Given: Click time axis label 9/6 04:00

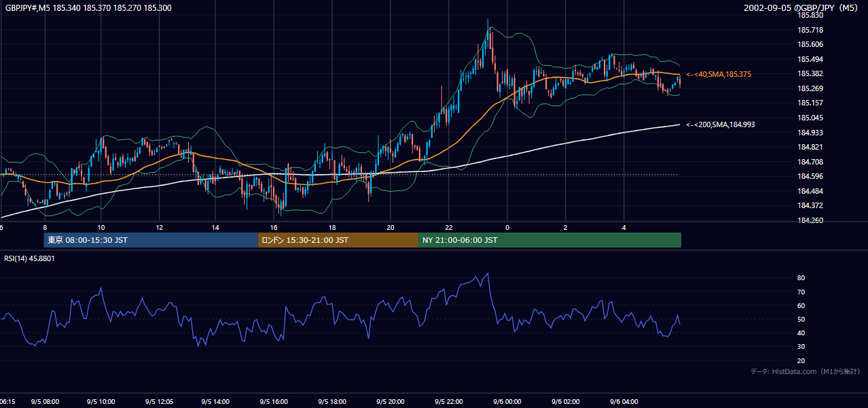Looking at the screenshot, I should click(x=623, y=402).
